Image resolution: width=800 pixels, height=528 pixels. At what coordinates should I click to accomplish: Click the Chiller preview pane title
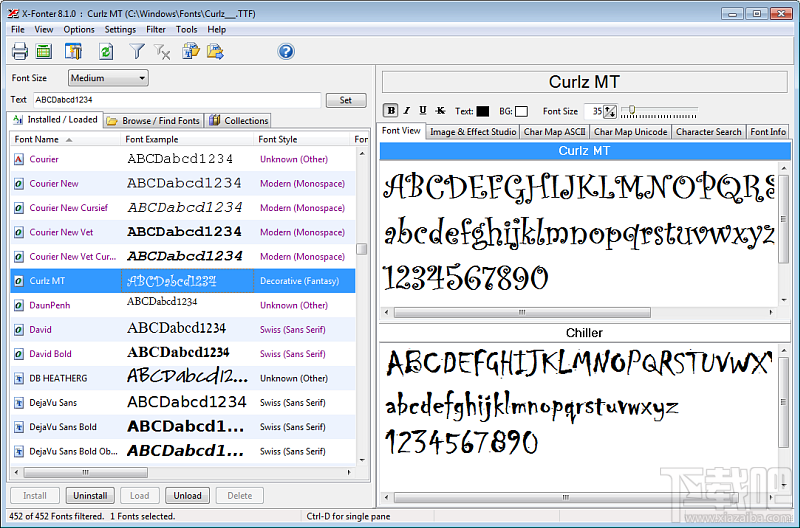(584, 333)
